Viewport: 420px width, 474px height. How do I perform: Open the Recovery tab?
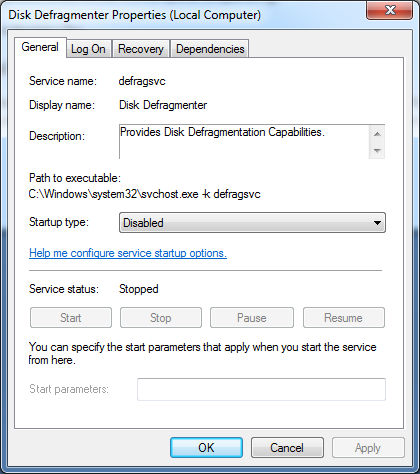tap(141, 49)
